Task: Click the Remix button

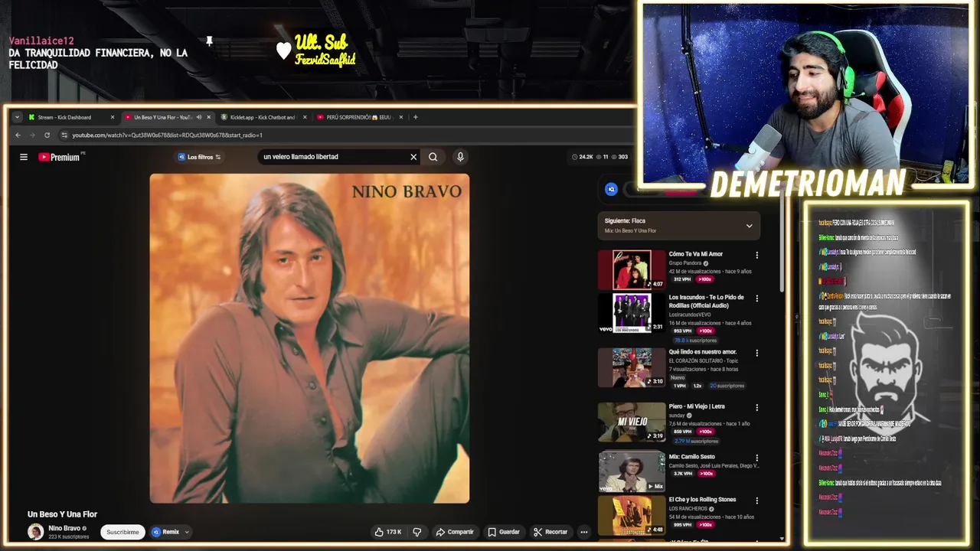Action: pyautogui.click(x=165, y=532)
